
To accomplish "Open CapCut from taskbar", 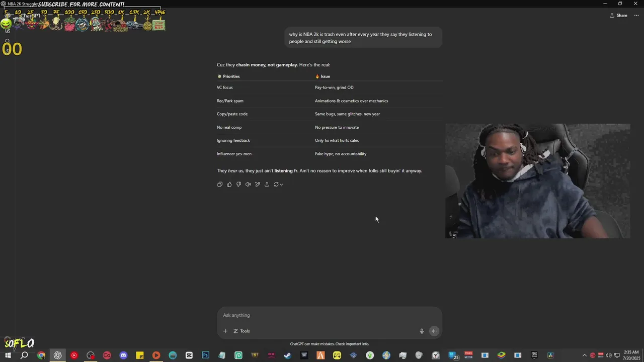I will pyautogui.click(x=189, y=355).
